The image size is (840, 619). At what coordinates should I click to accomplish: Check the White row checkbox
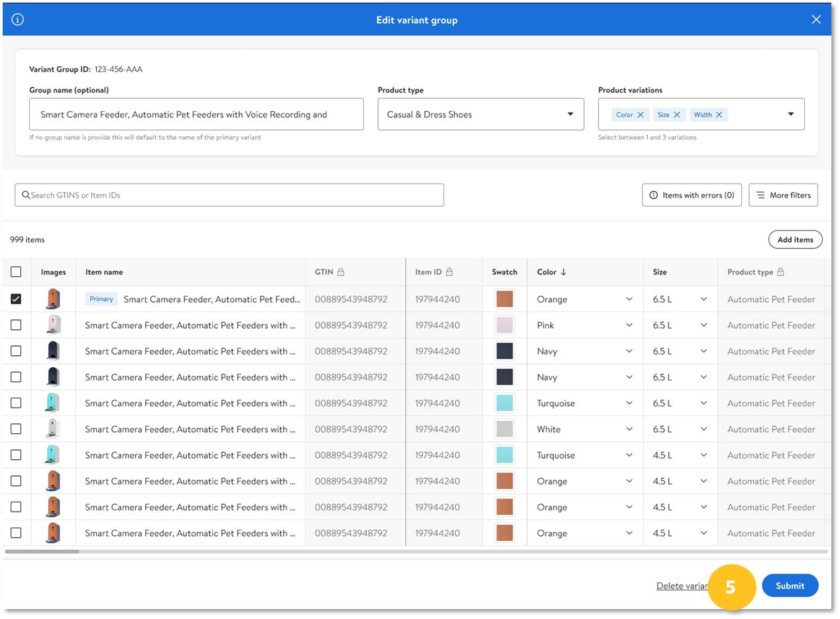click(x=16, y=429)
